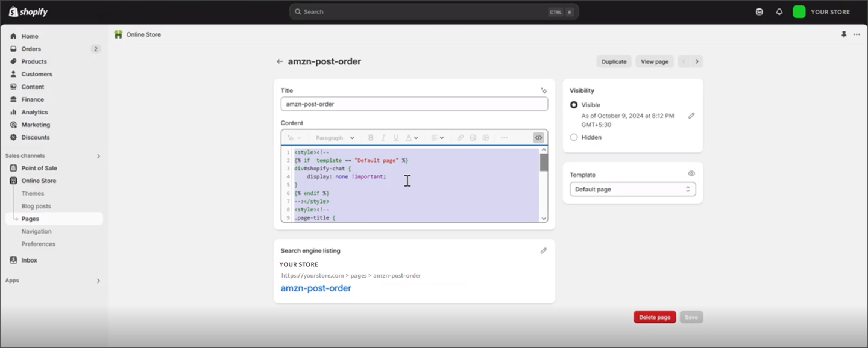Open Content in sidebar
868x348 pixels.
[33, 87]
